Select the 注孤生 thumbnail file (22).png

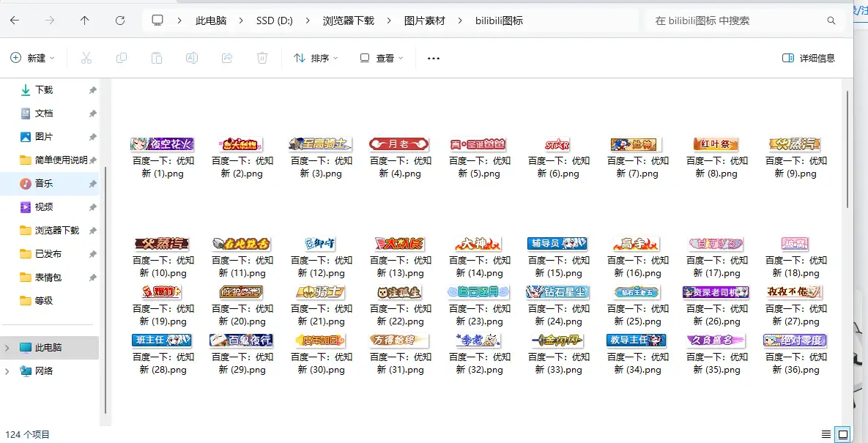coord(400,292)
